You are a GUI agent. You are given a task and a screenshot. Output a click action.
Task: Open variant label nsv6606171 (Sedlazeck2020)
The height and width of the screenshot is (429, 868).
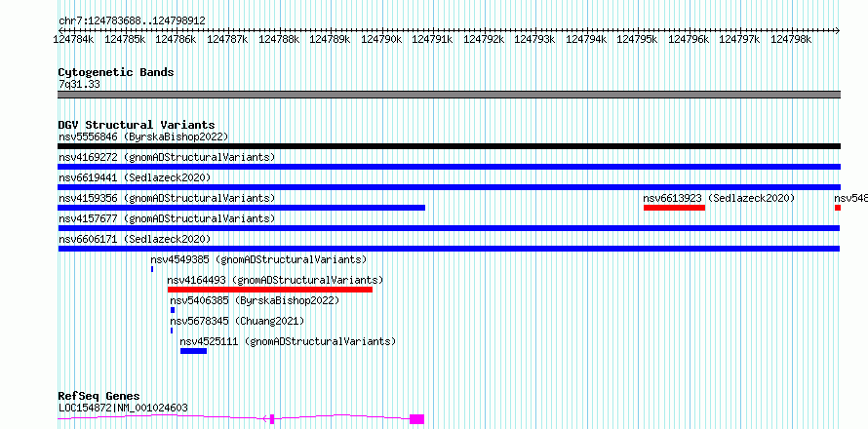point(135,239)
